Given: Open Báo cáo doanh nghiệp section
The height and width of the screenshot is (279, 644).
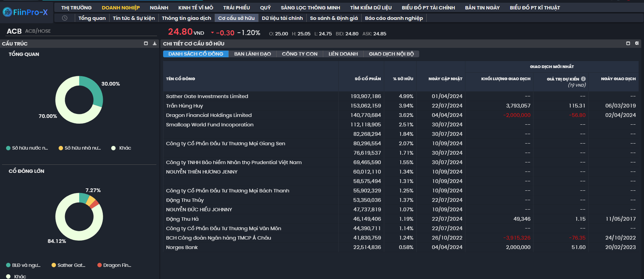Looking at the screenshot, I should pos(394,18).
